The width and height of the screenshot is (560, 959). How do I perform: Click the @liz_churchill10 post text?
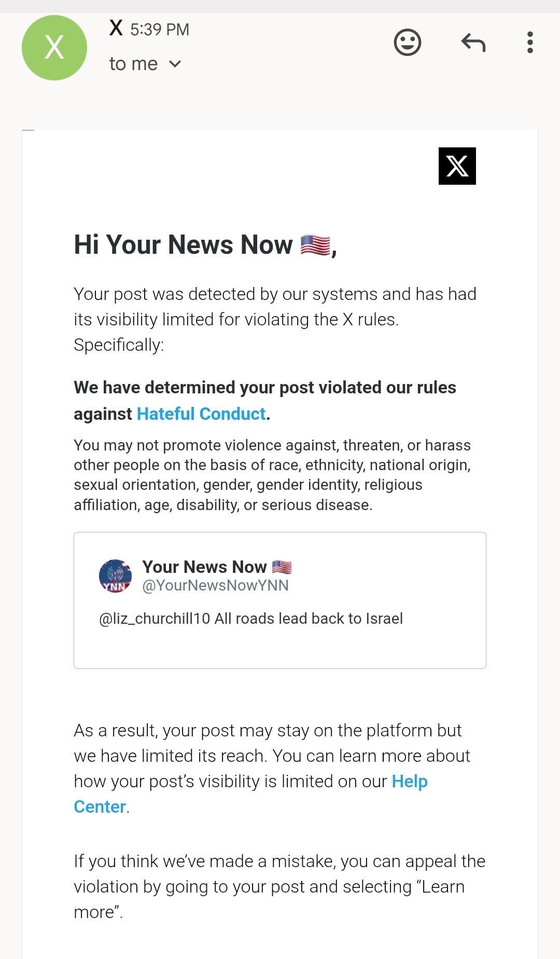click(x=251, y=619)
